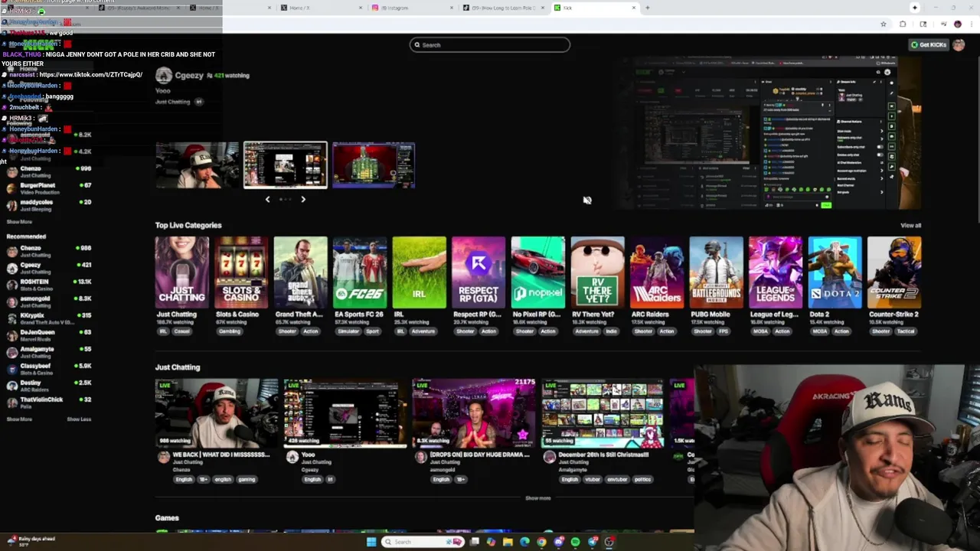Bookmark this page star icon
Viewport: 980px width, 551px height.
[884, 24]
